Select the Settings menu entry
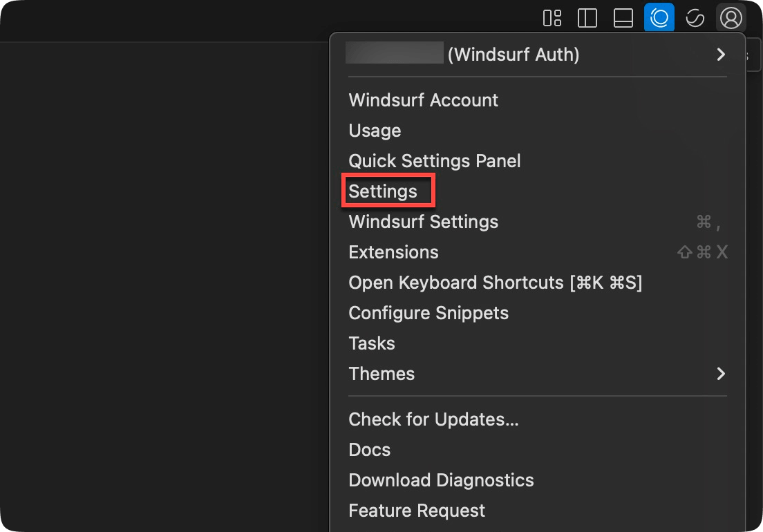The height and width of the screenshot is (532, 763). pyautogui.click(x=383, y=191)
